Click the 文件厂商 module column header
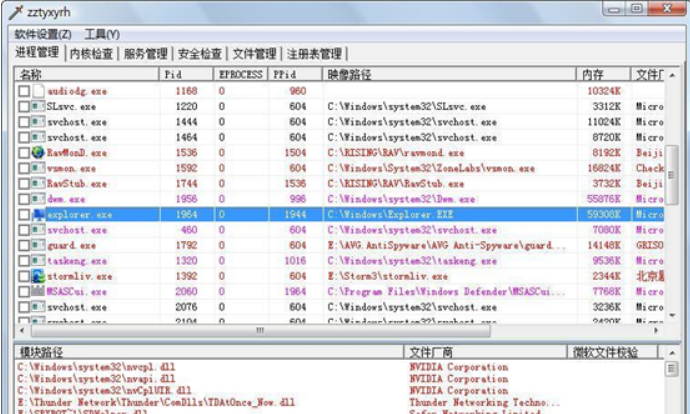The image size is (690, 414). (485, 352)
